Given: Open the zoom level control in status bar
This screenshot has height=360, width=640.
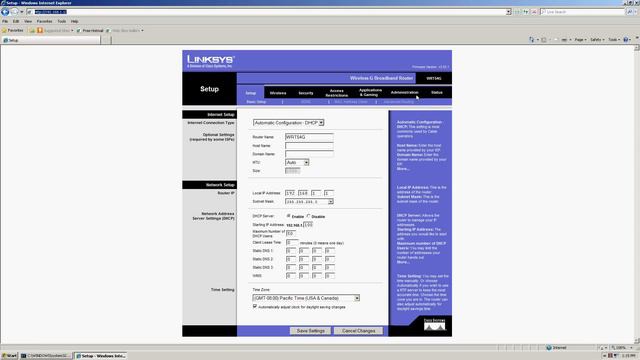Looking at the screenshot, I should coord(620,348).
